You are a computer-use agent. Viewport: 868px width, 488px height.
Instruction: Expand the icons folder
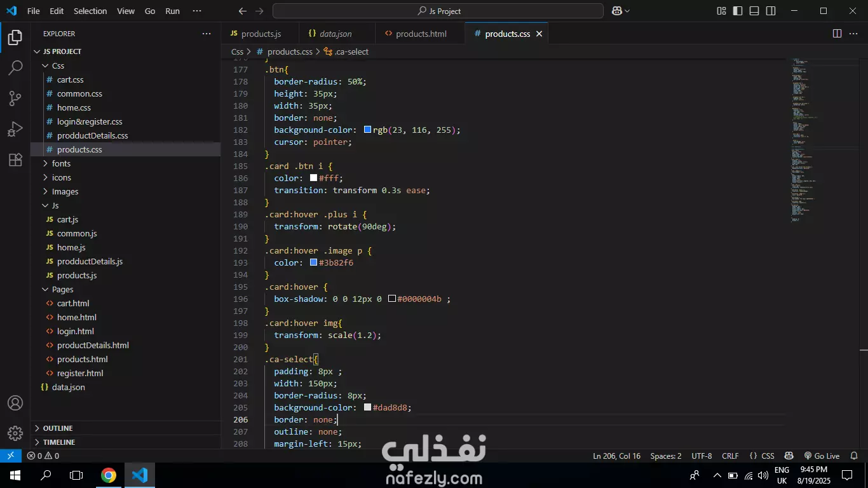[x=126, y=177]
